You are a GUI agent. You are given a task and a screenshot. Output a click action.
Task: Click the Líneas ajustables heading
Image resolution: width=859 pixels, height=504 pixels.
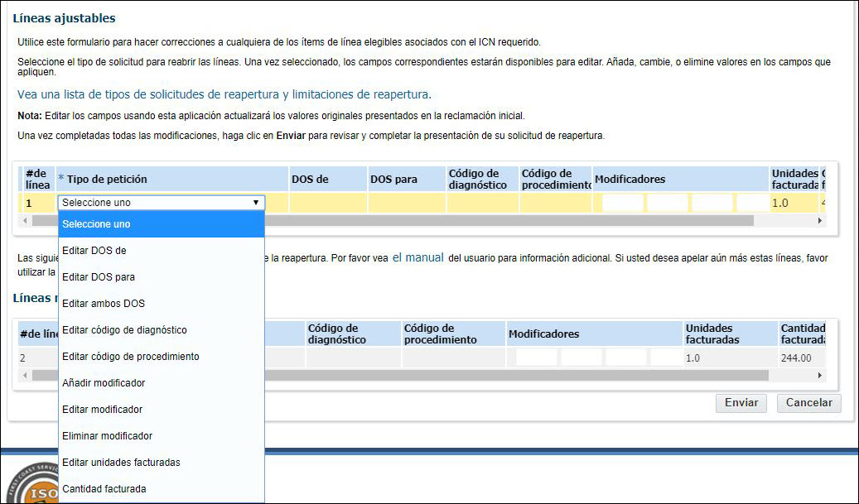tap(64, 18)
